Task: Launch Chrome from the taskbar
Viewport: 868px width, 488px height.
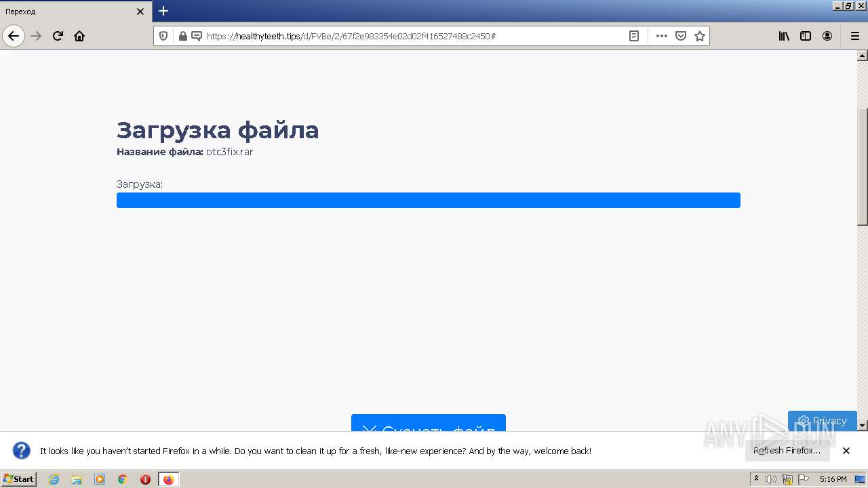Action: [x=123, y=479]
